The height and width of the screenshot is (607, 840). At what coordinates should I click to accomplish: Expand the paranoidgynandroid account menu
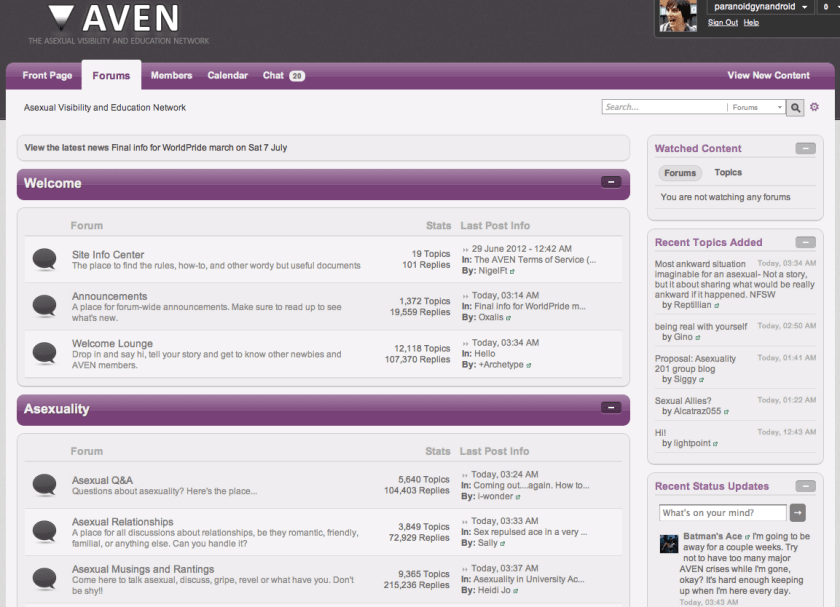pos(757,6)
